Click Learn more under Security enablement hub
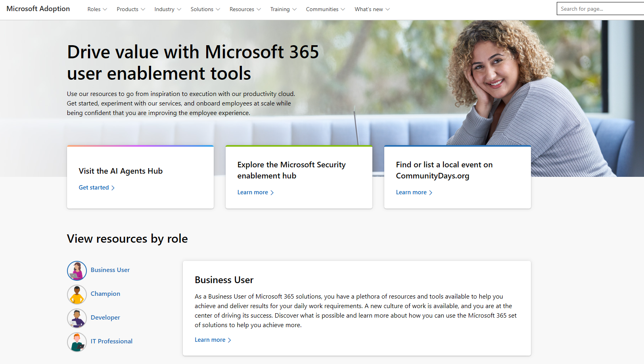This screenshot has width=644, height=364. point(255,192)
